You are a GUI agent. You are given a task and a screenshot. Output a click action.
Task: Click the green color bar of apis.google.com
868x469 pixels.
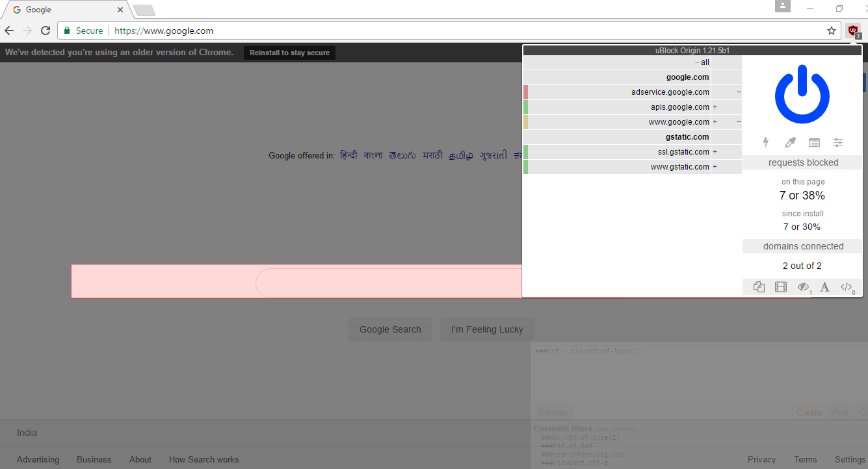525,107
